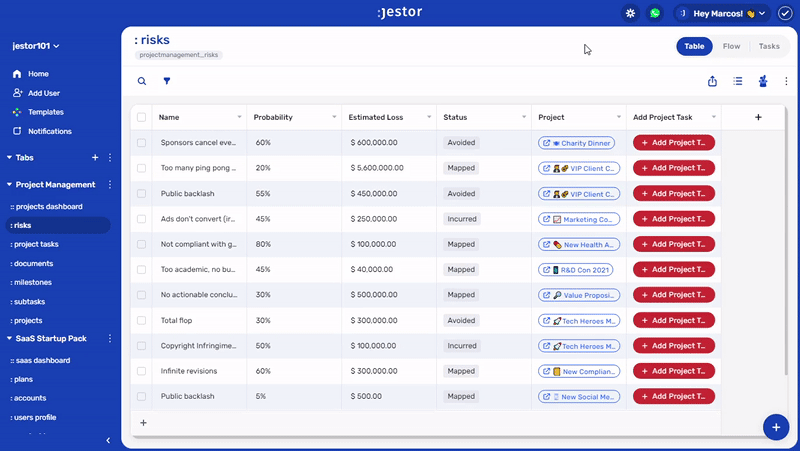Image resolution: width=800 pixels, height=451 pixels.
Task: Open the jestor101 workspace dropdown
Action: (36, 46)
